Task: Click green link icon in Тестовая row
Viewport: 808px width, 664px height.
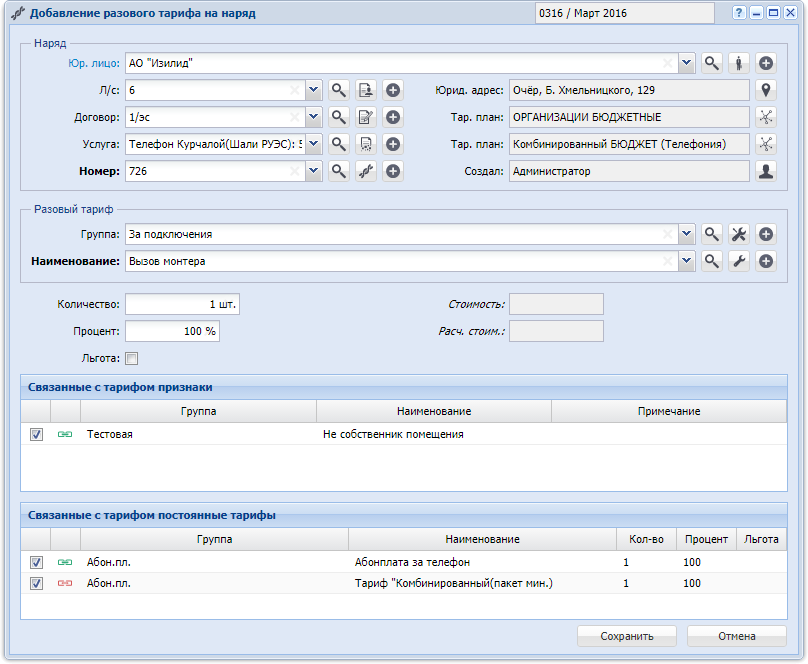Action: pyautogui.click(x=65, y=434)
